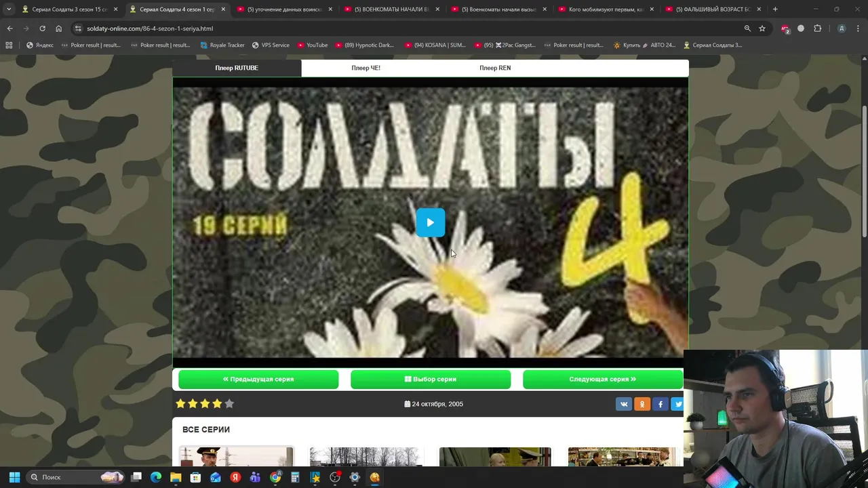868x488 pixels.
Task: Share on Facebook
Action: [660, 404]
